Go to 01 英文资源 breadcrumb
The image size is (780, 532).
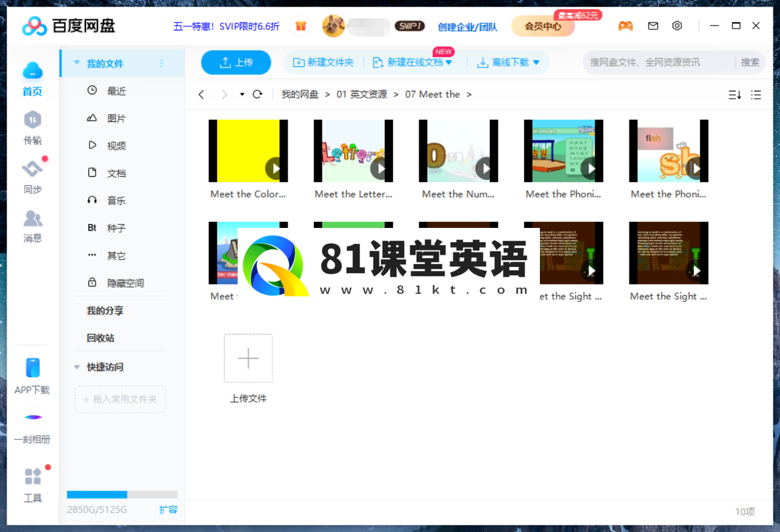[x=362, y=94]
